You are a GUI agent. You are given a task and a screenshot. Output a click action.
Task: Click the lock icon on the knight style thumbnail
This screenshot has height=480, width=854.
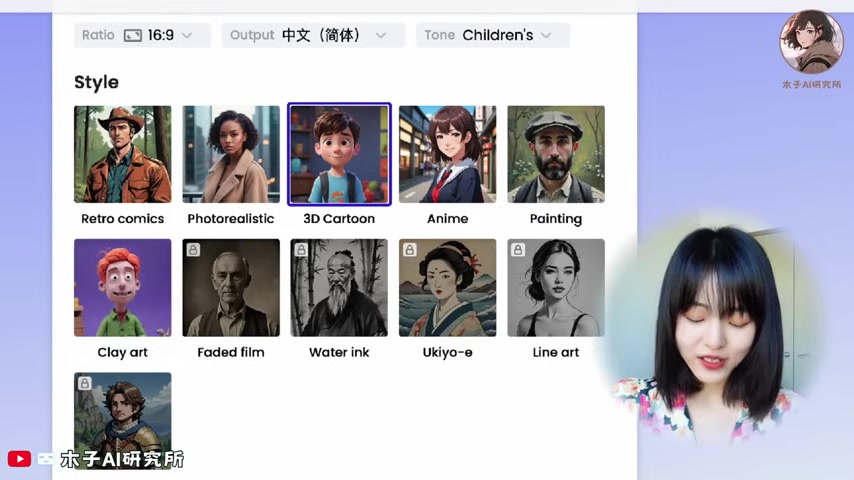point(84,383)
